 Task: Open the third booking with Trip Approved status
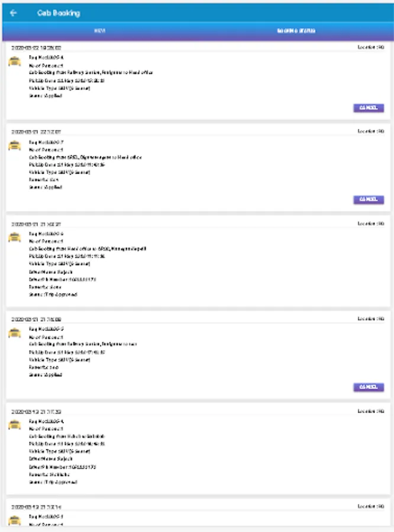click(x=53, y=294)
